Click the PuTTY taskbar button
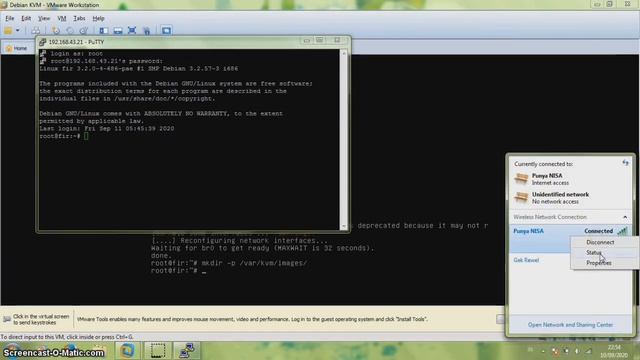Image resolution: width=640 pixels, height=360 pixels. [187, 351]
